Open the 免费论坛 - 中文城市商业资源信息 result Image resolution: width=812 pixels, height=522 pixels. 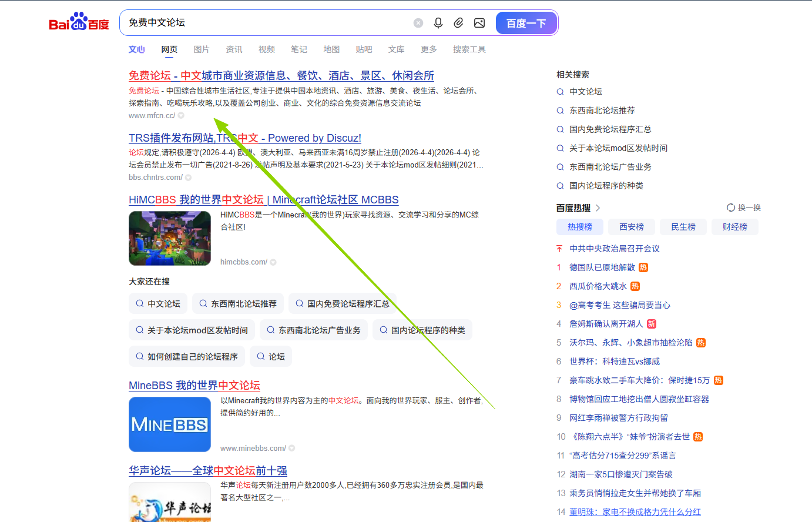[281, 76]
